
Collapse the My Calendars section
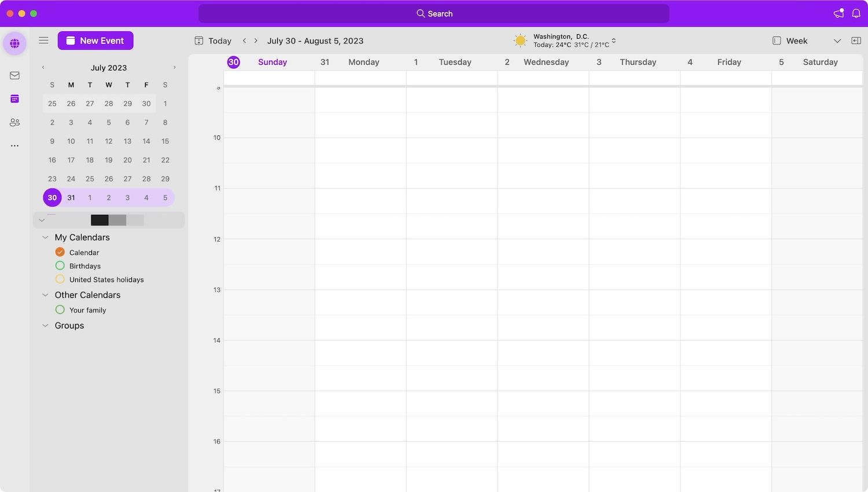(45, 238)
